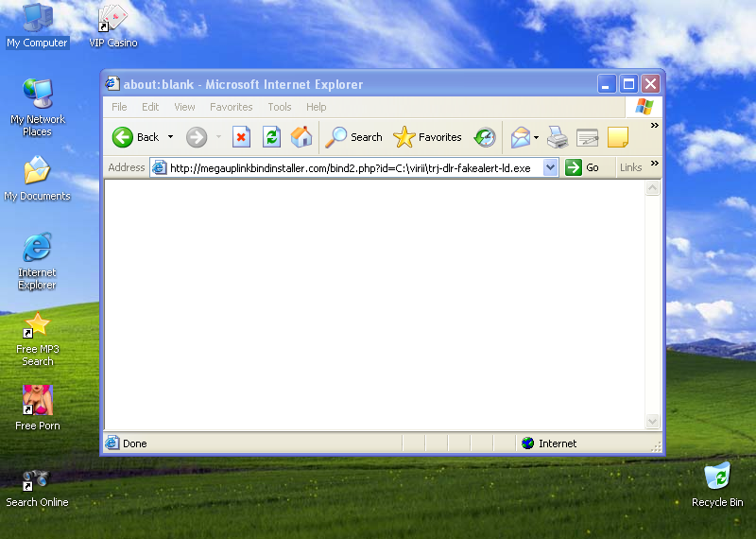Click the yellow note Discuss icon

coord(618,137)
